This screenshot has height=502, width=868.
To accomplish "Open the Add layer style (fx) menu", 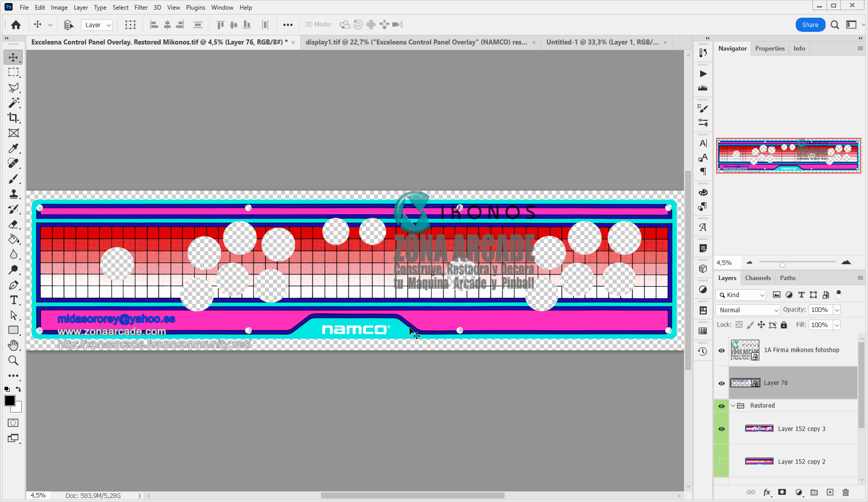I will pyautogui.click(x=767, y=492).
